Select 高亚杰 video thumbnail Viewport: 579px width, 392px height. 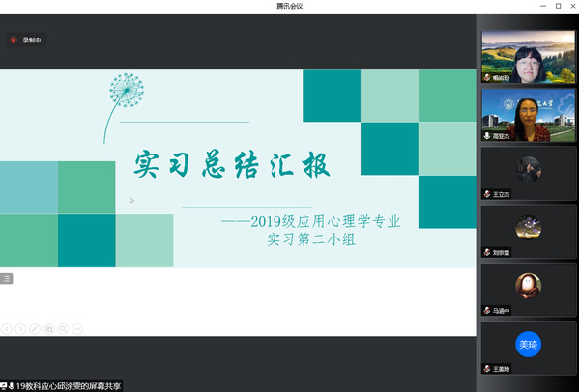529,115
